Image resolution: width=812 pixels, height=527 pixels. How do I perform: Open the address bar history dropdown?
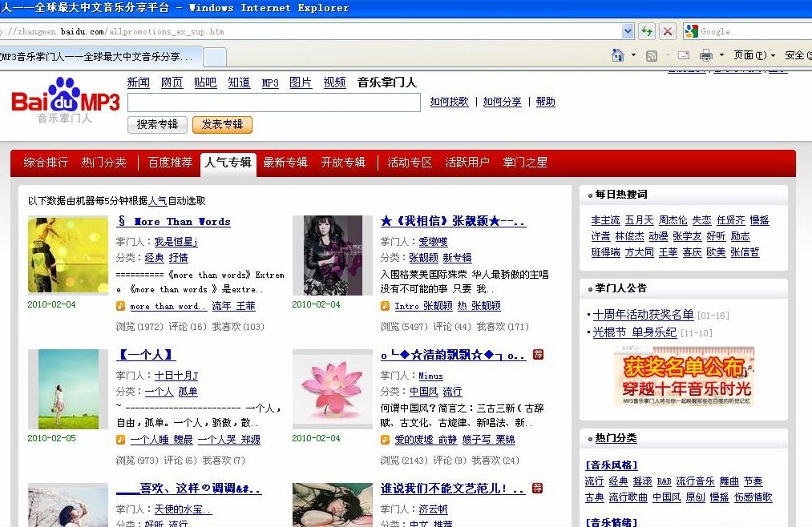click(x=628, y=31)
